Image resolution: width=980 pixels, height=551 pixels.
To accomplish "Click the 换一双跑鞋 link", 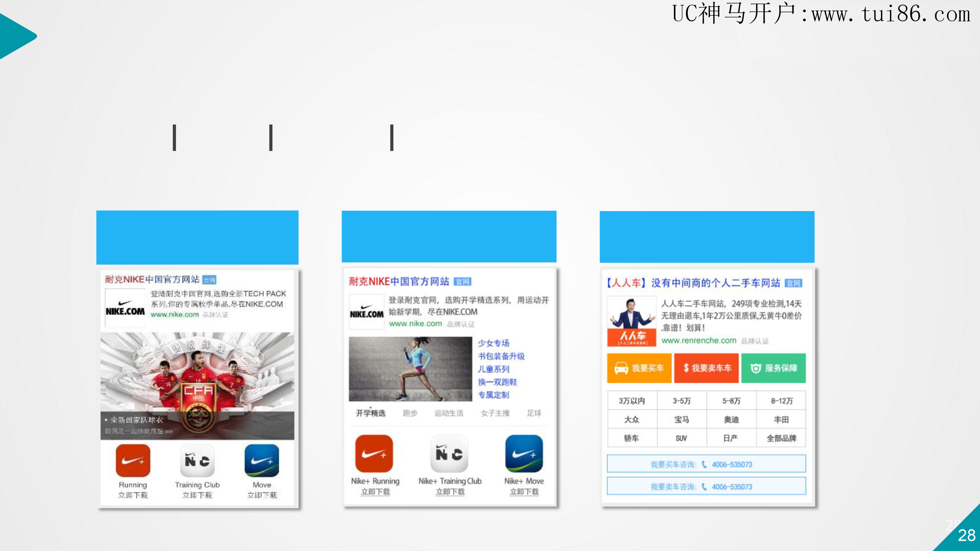I will 498,382.
